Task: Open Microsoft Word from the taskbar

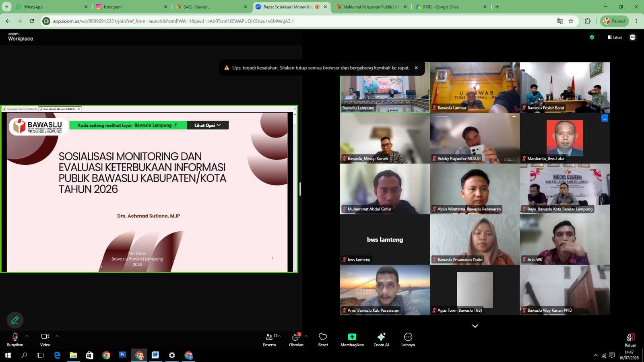Action: (155, 355)
